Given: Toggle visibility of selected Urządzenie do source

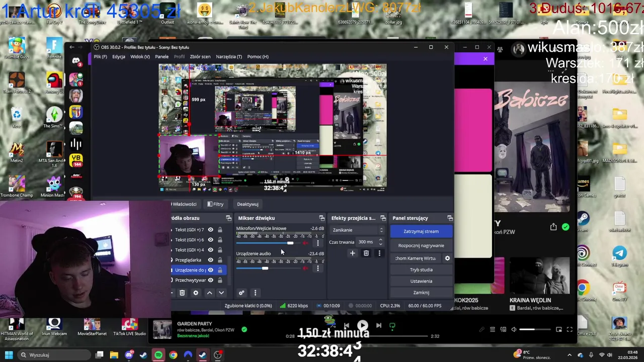Looking at the screenshot, I should tap(210, 270).
